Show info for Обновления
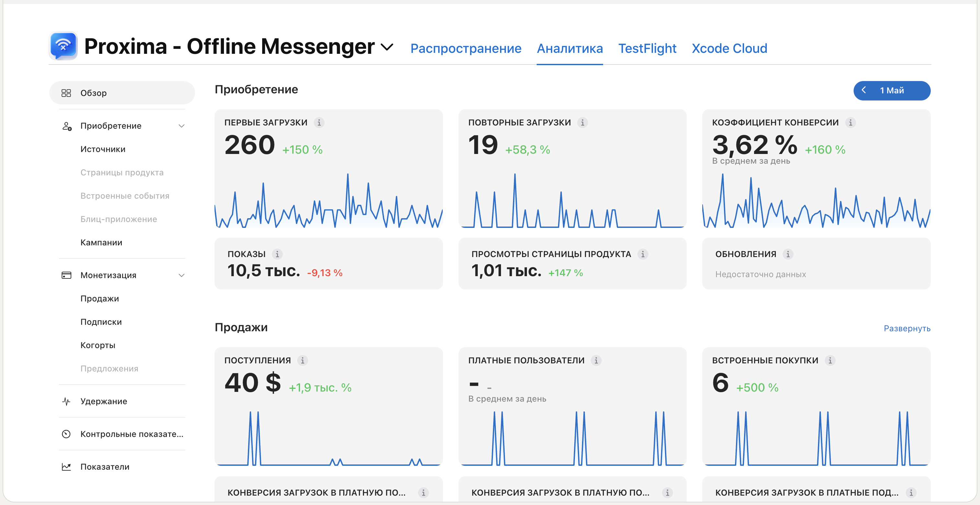The height and width of the screenshot is (505, 980). [788, 254]
